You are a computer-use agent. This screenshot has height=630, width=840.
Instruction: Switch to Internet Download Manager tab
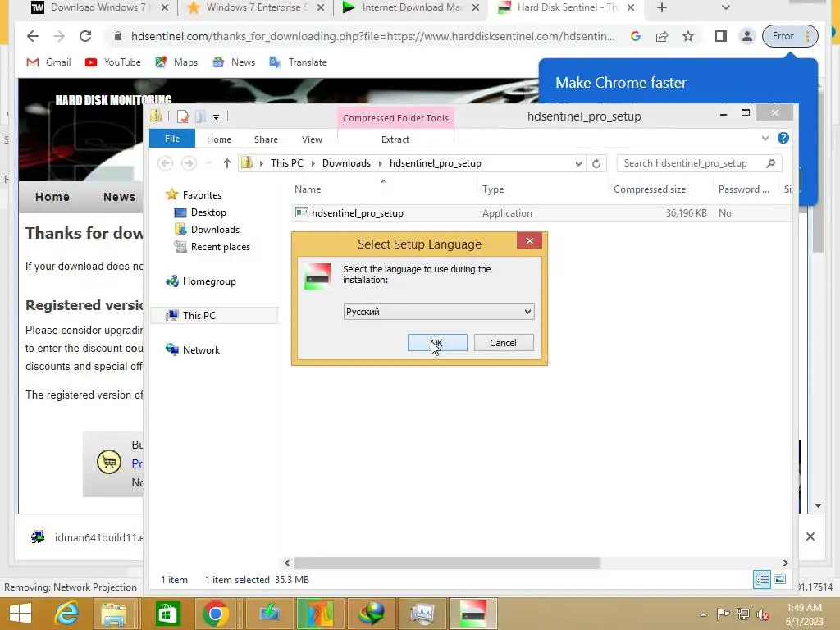[x=411, y=7]
